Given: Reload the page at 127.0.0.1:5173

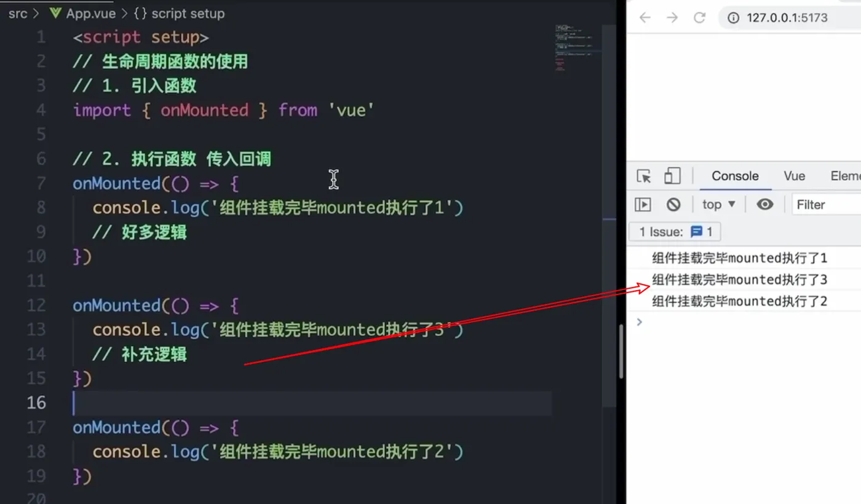Looking at the screenshot, I should 700,18.
